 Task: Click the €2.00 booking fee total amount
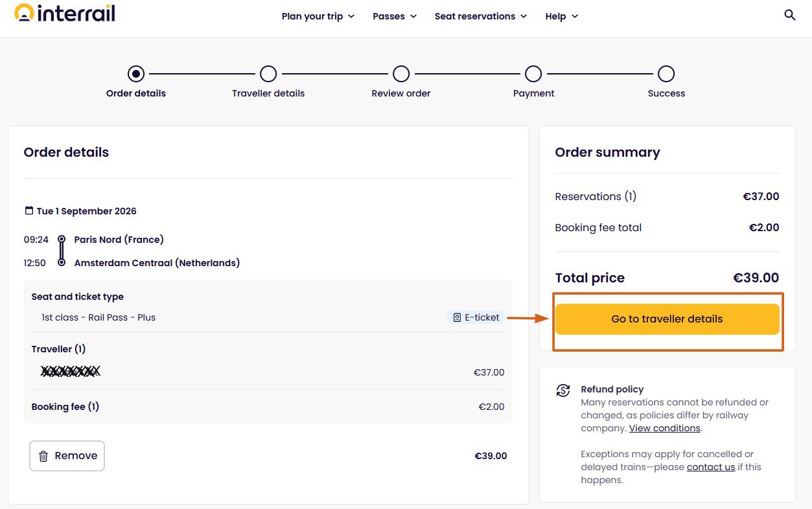(x=764, y=227)
